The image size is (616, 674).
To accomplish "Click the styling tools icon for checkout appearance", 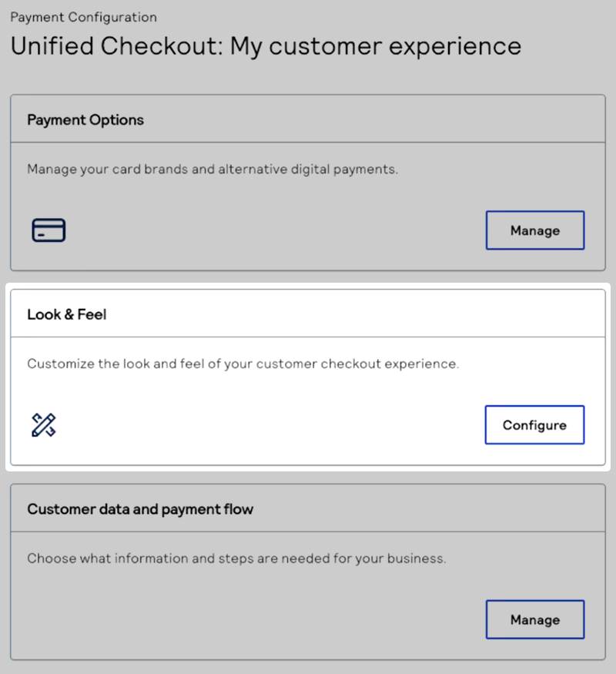I will click(x=42, y=424).
